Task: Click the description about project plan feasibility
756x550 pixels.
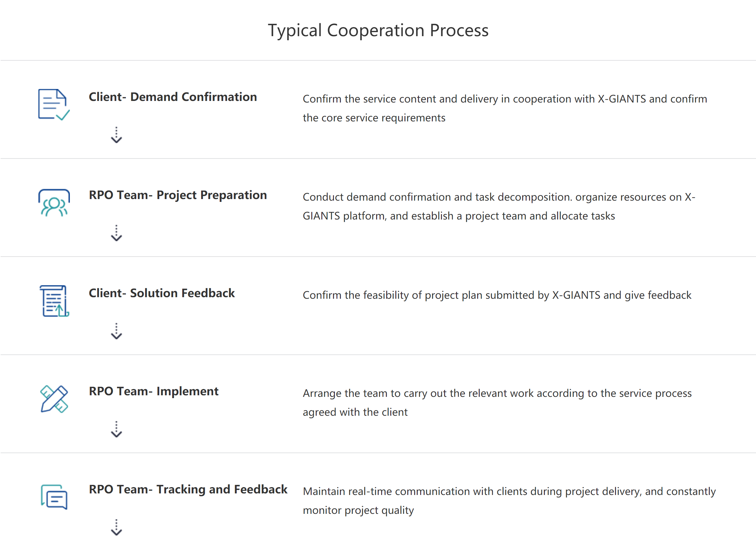Action: point(497,296)
